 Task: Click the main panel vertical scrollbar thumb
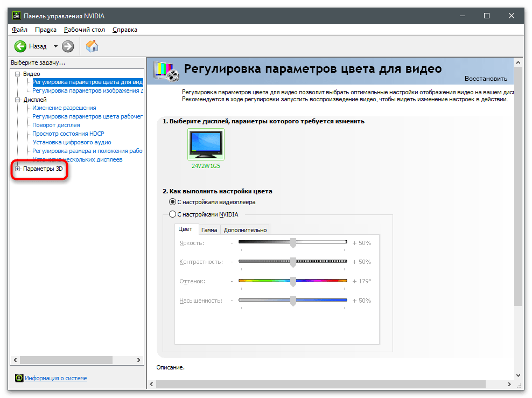pos(518,186)
